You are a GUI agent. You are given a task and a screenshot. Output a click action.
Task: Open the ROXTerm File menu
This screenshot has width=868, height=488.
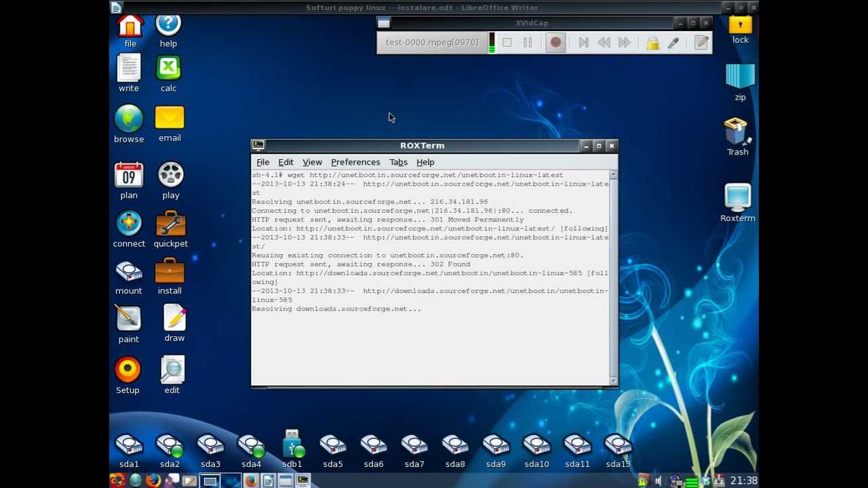click(x=262, y=163)
